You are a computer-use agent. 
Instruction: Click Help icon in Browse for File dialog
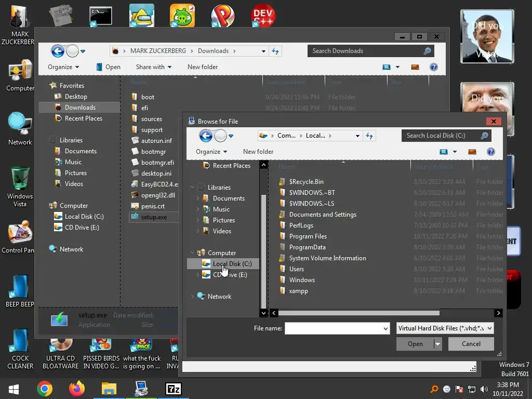(490, 152)
